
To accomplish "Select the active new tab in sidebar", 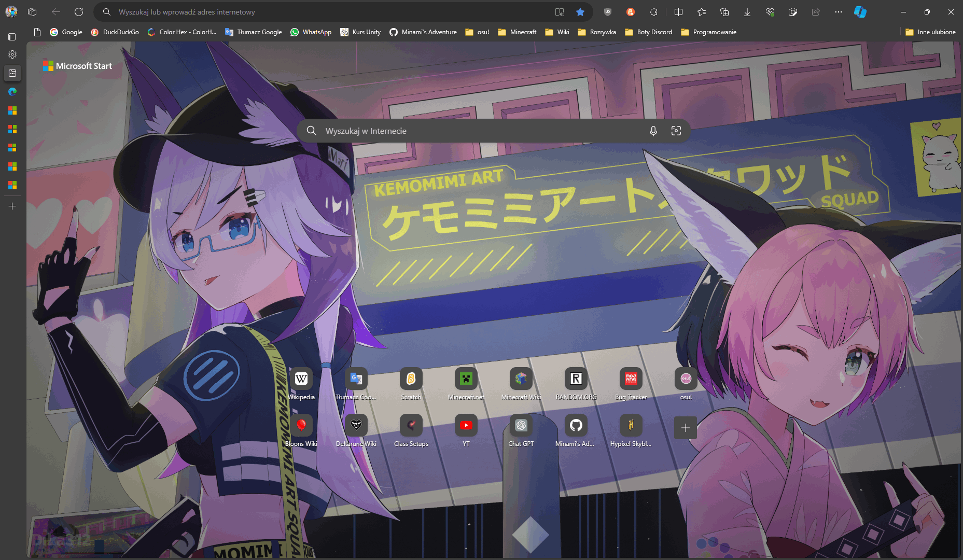I will 12,73.
